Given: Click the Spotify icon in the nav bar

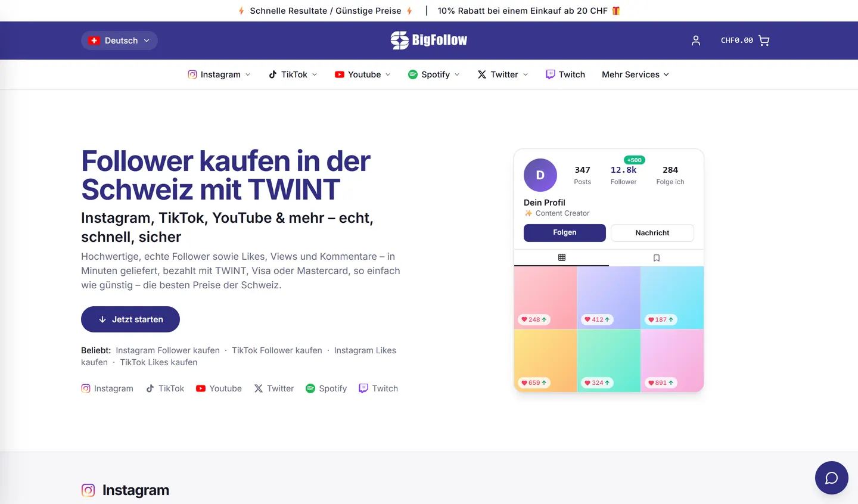Looking at the screenshot, I should point(413,74).
